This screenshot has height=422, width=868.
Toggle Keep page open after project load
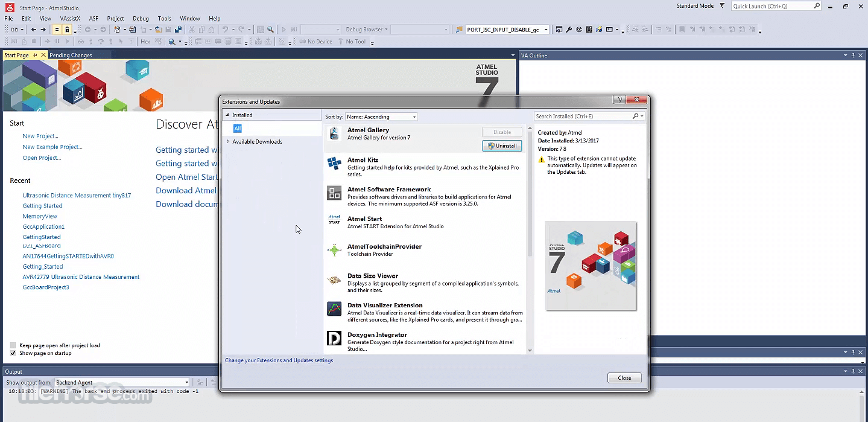(13, 345)
